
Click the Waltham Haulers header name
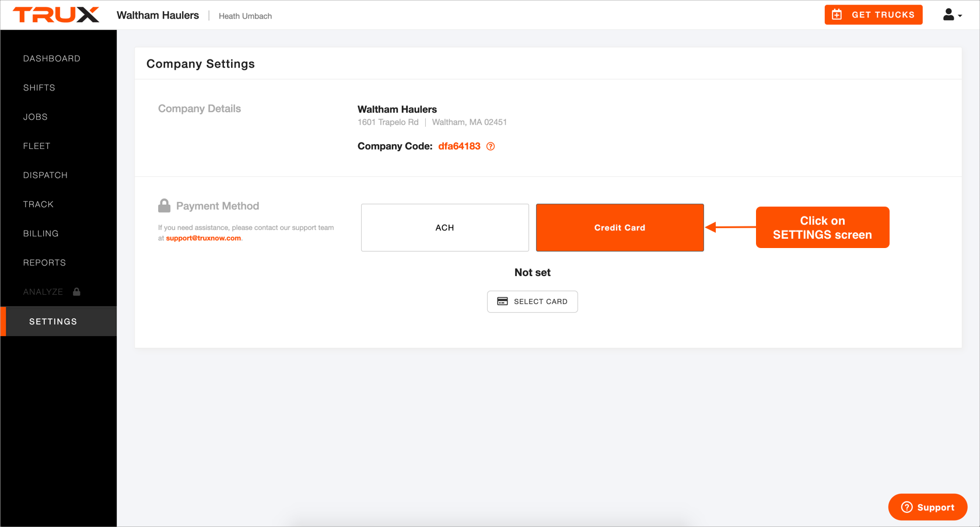(158, 15)
